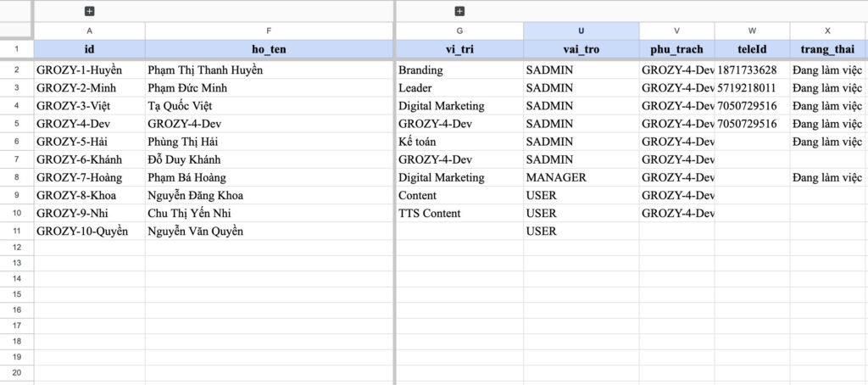Select the row 1 header
The image size is (868, 385).
[x=16, y=49]
